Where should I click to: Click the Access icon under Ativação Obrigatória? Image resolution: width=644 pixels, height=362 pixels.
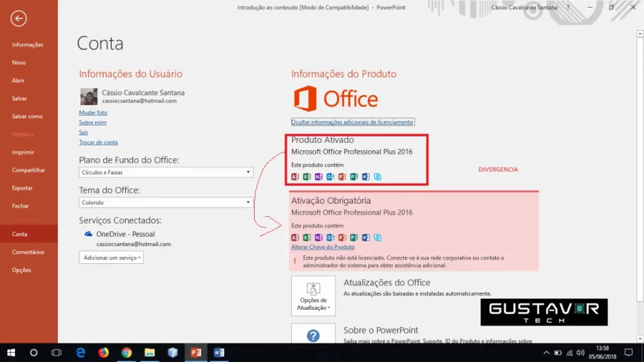pyautogui.click(x=295, y=238)
